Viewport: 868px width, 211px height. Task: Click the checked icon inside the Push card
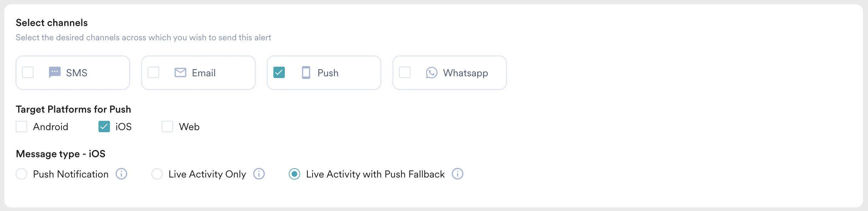[x=280, y=73]
